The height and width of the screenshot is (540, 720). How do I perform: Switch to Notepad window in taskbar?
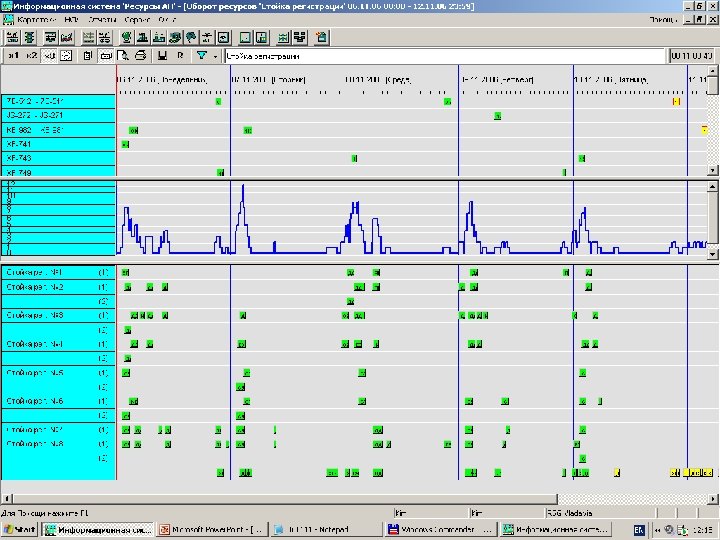pos(325,528)
